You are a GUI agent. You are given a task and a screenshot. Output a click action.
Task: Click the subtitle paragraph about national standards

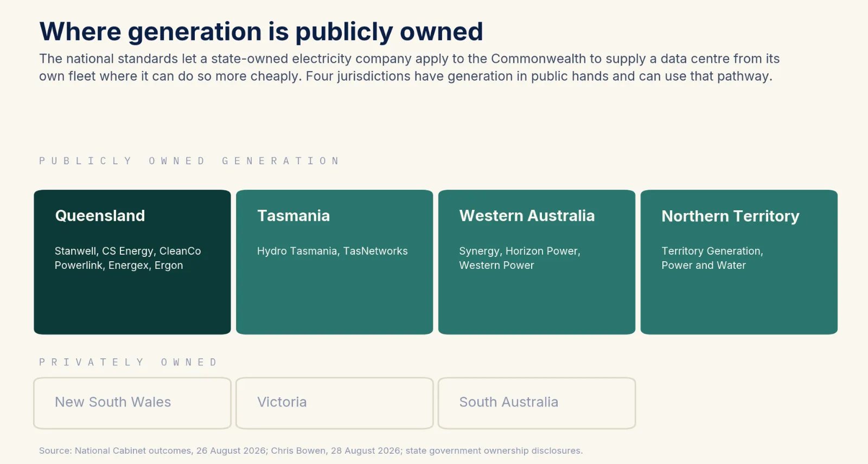410,67
